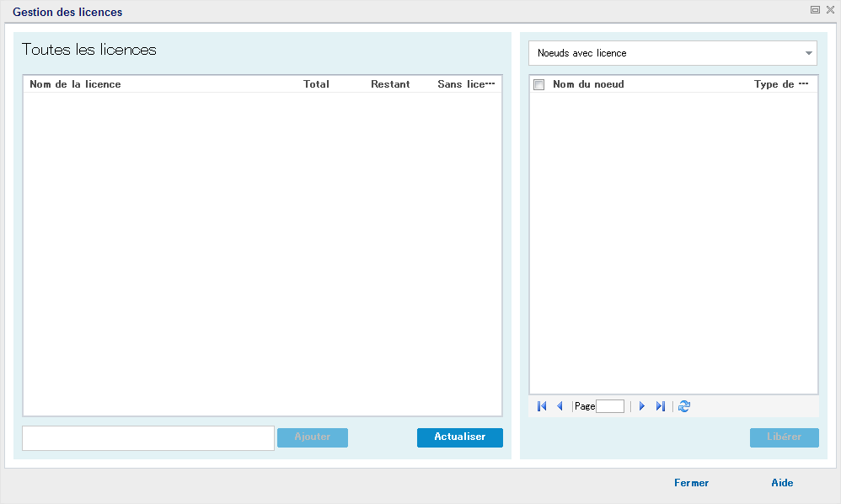The image size is (841, 504).
Task: Go to next page of nodes
Action: tap(641, 406)
